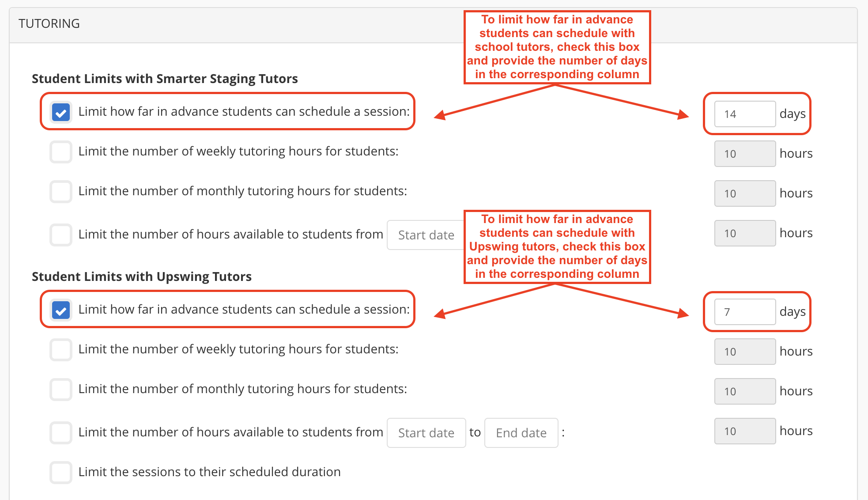Check Limit the sessions to their scheduled duration
The height and width of the screenshot is (500, 868).
pos(61,472)
